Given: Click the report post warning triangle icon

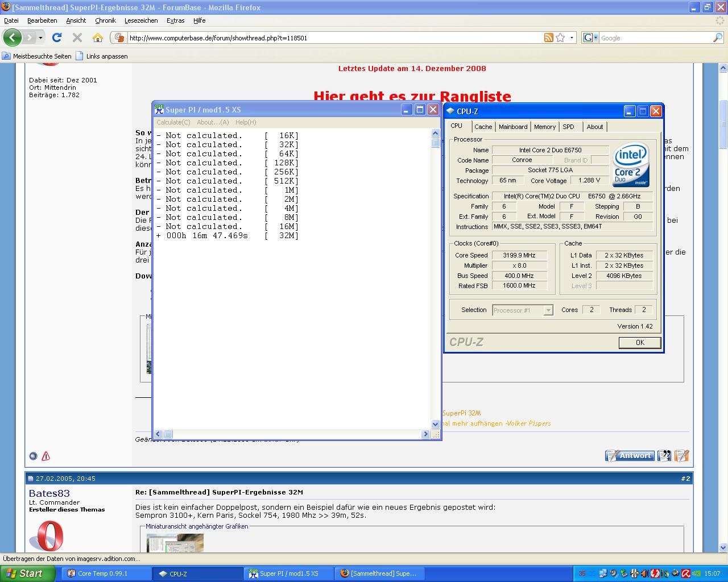Looking at the screenshot, I should coord(46,456).
